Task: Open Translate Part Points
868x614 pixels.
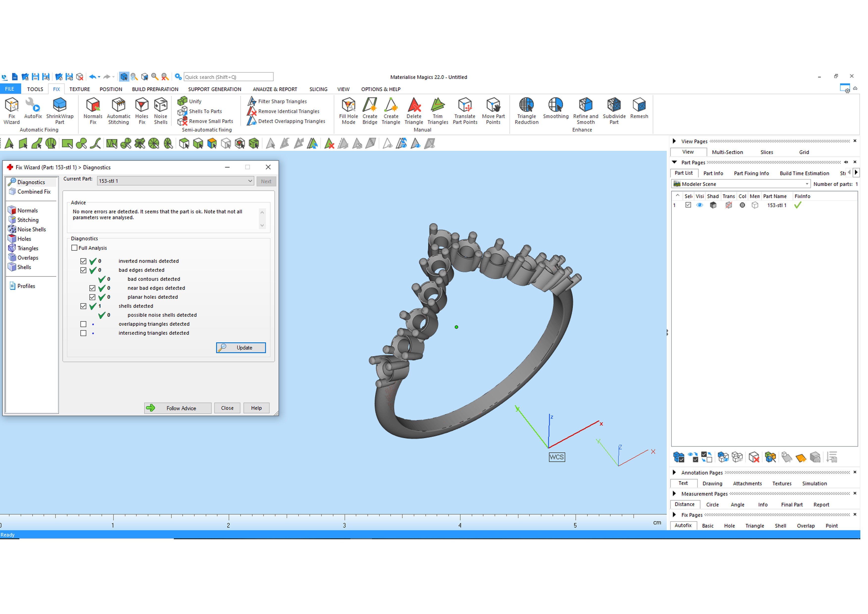Action: (x=465, y=111)
